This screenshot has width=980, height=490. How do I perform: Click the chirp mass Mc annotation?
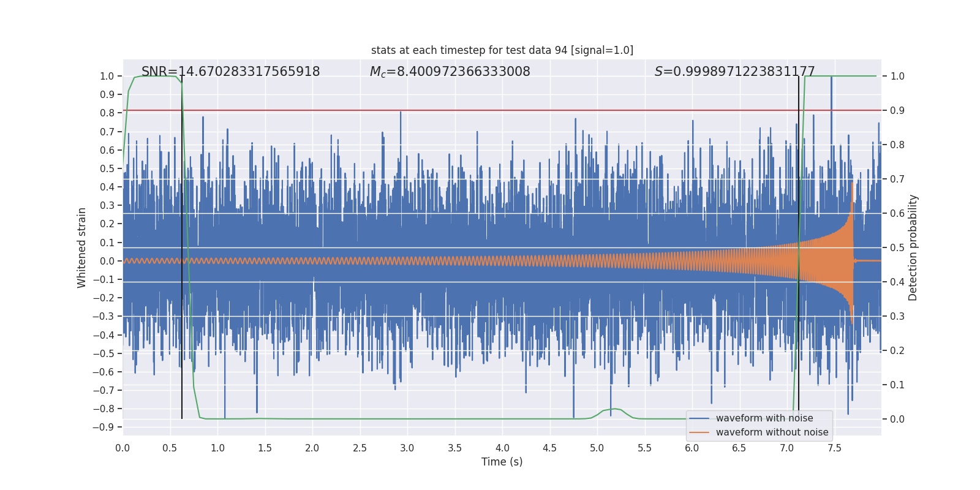tap(450, 72)
